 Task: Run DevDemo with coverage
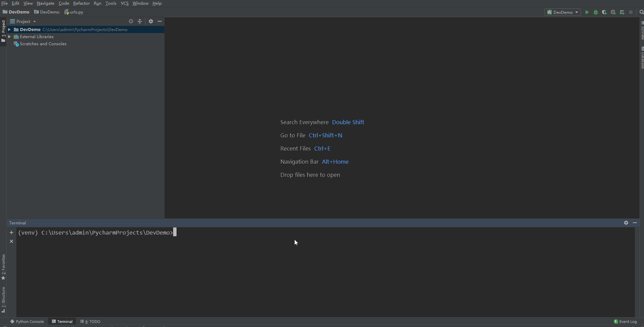coord(604,12)
